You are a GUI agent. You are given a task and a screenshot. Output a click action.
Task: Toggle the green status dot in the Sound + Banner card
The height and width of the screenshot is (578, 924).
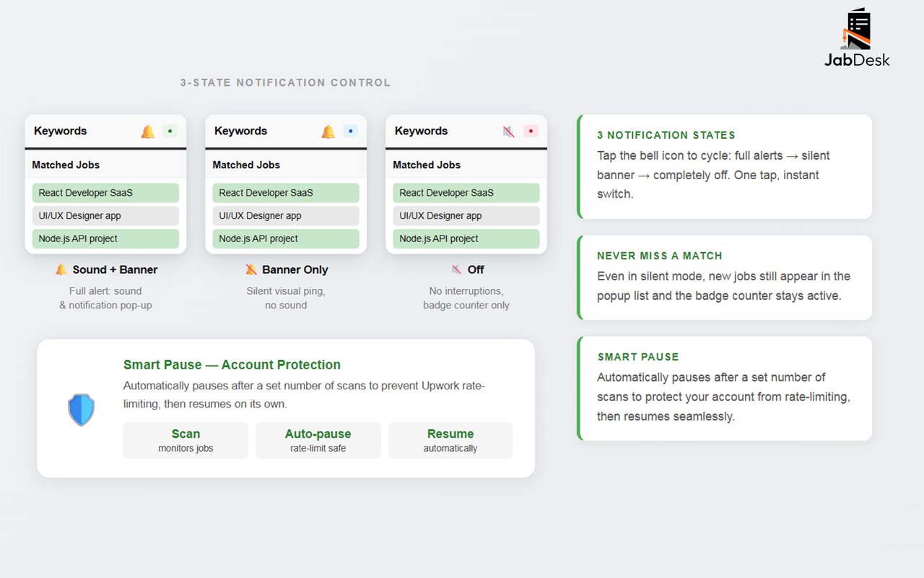click(x=170, y=131)
